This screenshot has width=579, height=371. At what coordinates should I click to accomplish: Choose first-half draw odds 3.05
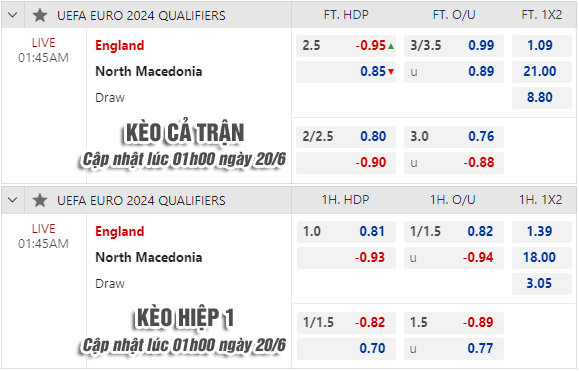coord(541,284)
